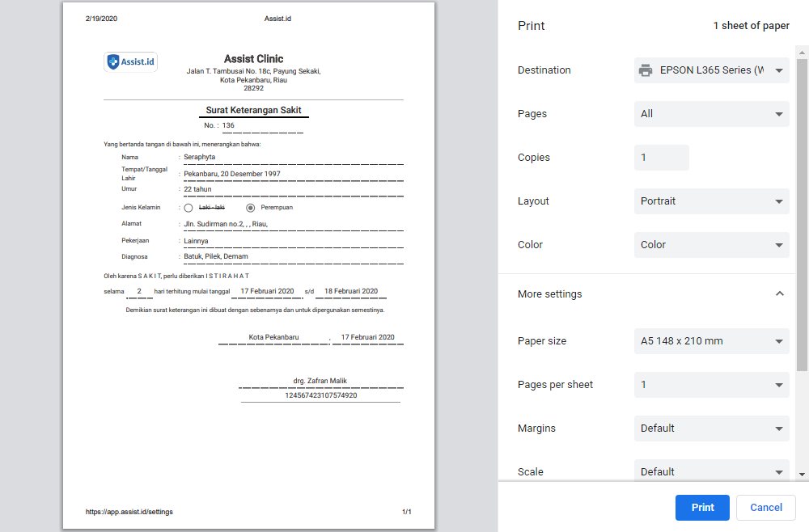Click 'Kota Pekanbaru' in signature line

pos(273,337)
